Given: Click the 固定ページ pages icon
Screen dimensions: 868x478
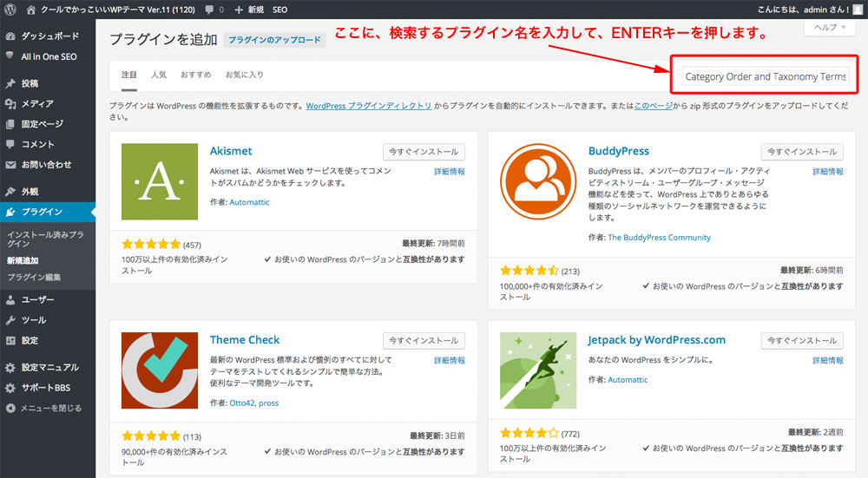Looking at the screenshot, I should click(x=10, y=124).
